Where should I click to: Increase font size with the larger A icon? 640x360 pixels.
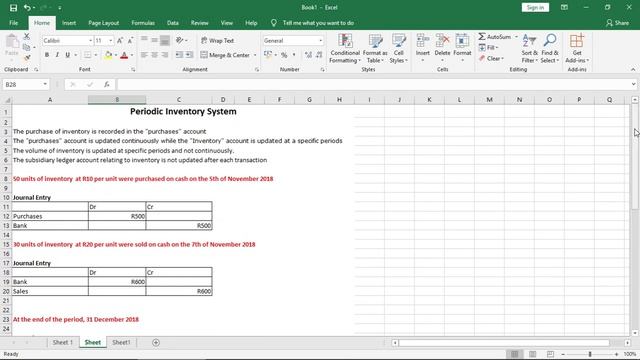[120, 40]
